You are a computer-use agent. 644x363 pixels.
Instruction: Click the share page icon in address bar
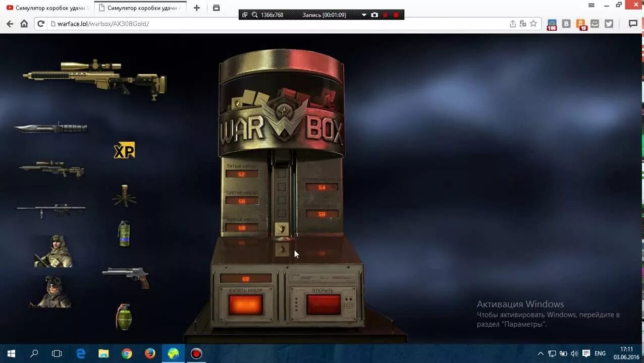coord(513,24)
